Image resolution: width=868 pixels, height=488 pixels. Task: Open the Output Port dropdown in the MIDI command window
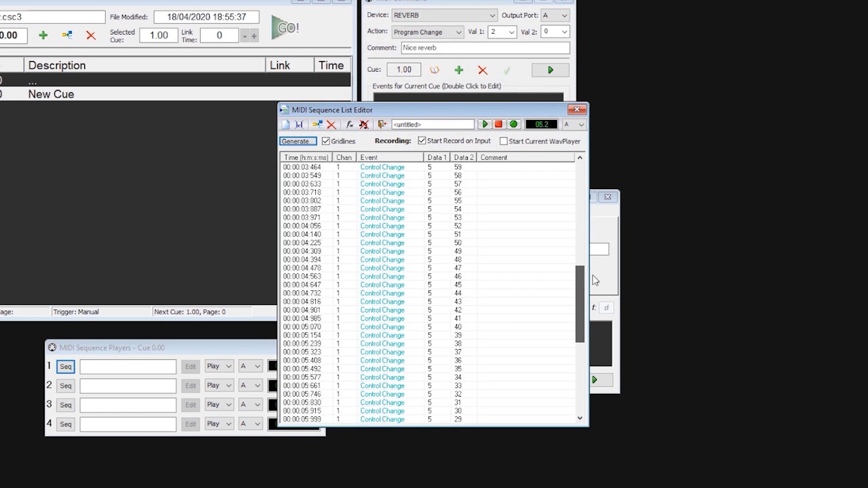(555, 15)
